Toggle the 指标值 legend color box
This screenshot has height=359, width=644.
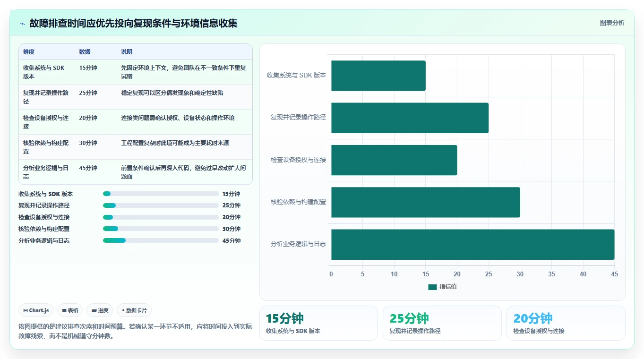click(432, 287)
